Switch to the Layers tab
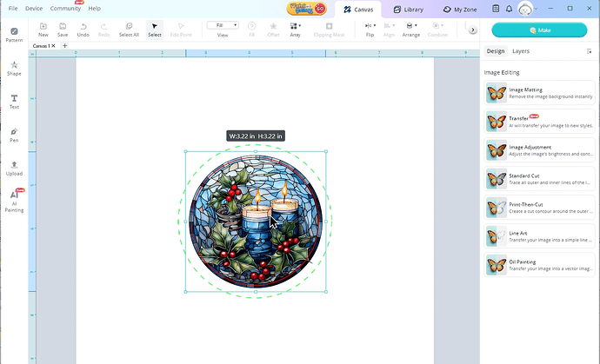 [x=521, y=52]
